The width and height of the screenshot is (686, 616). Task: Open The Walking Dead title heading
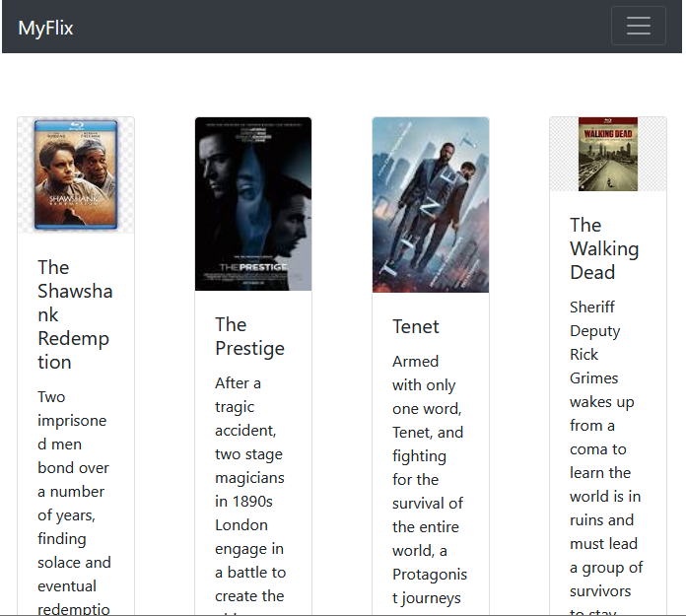604,248
